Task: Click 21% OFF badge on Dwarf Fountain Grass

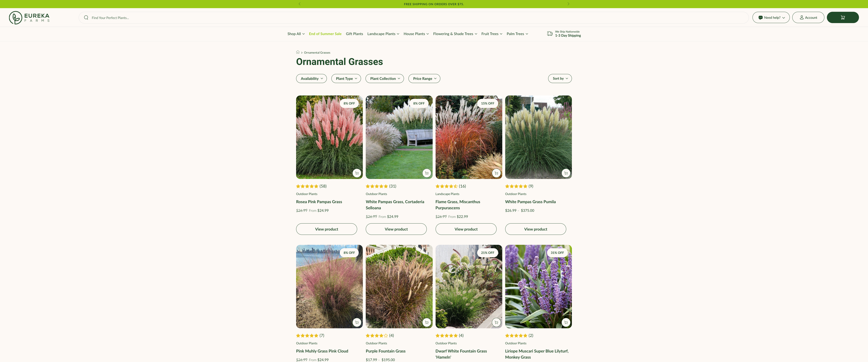Action: (x=488, y=253)
